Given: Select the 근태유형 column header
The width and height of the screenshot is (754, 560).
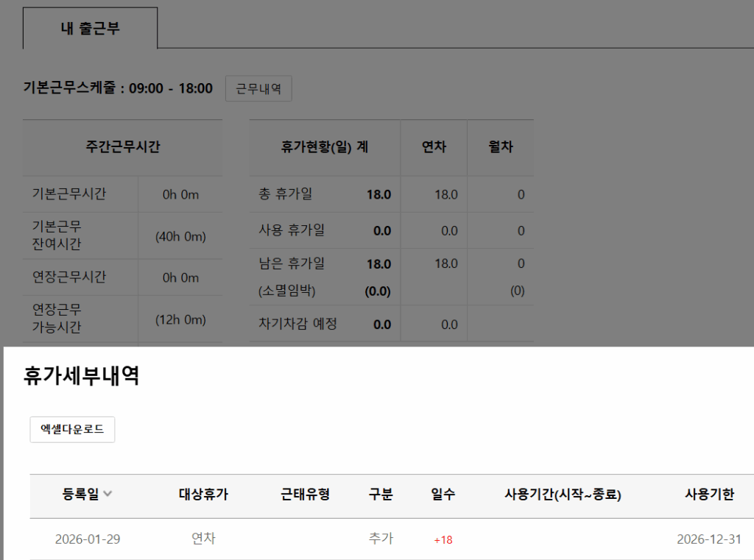Looking at the screenshot, I should (x=305, y=495).
